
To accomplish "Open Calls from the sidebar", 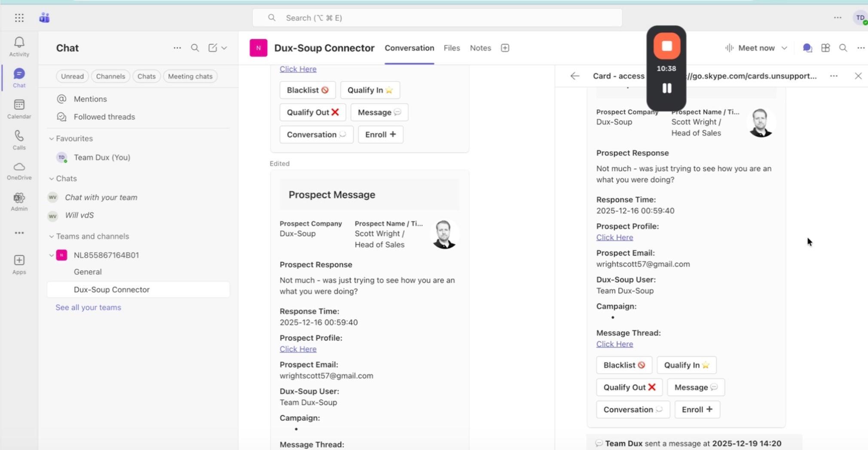I will tap(19, 140).
